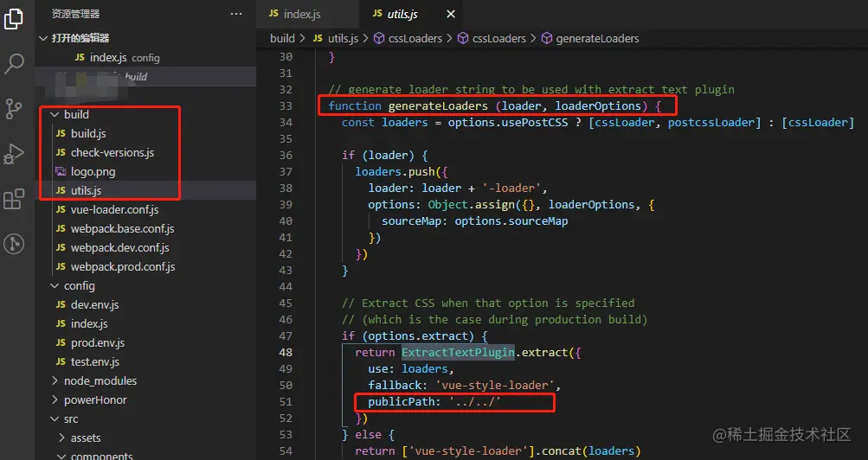This screenshot has width=868, height=460.
Task: Open the Source Control view icon
Action: (14, 109)
